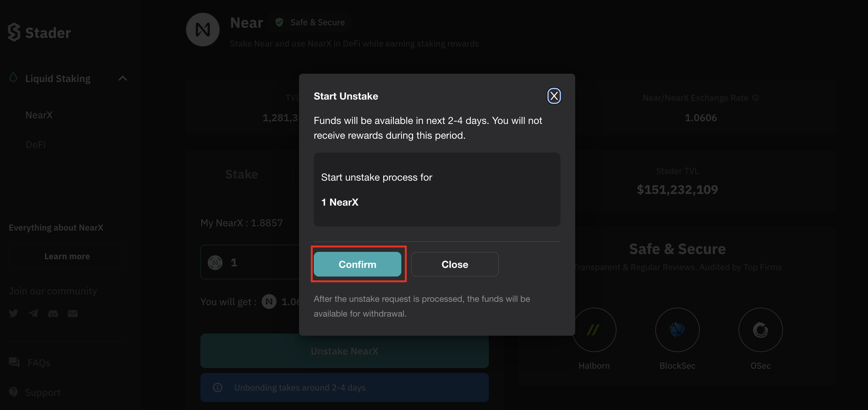Click the '$151,232,109' Stader TVL value

tap(677, 189)
